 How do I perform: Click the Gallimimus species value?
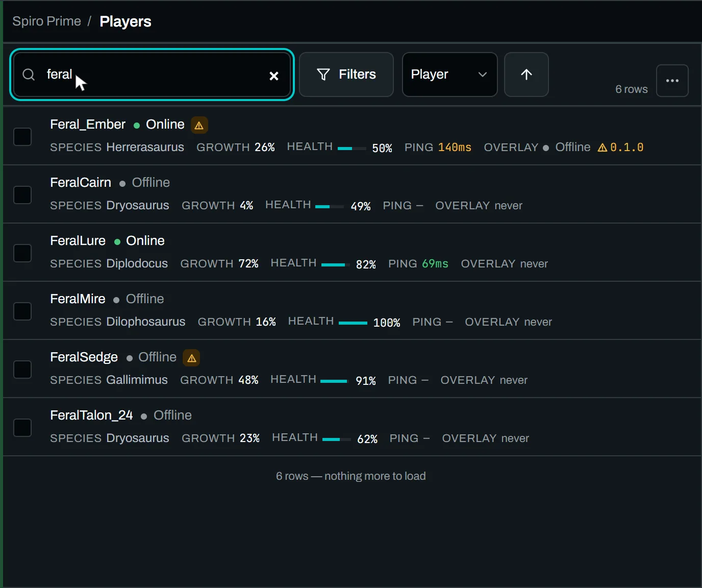[137, 380]
